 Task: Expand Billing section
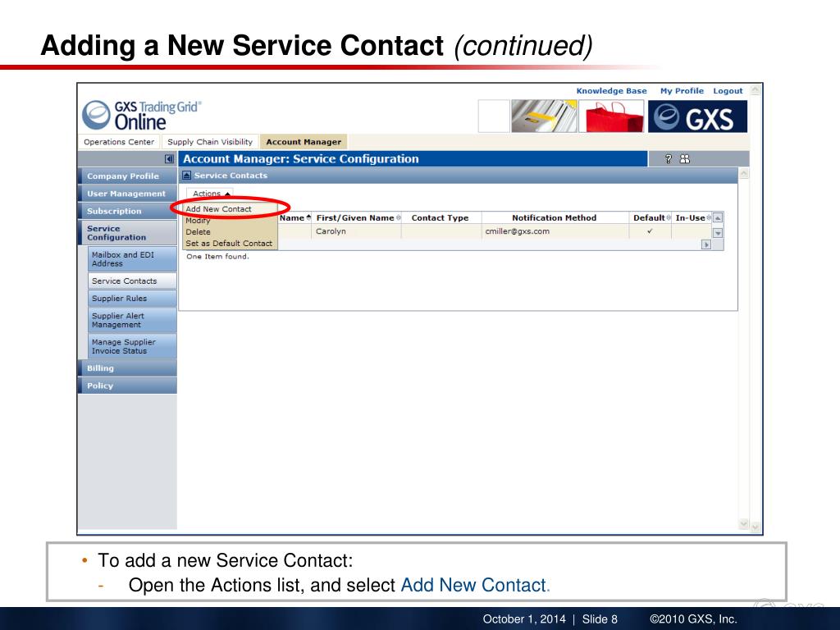tap(127, 368)
